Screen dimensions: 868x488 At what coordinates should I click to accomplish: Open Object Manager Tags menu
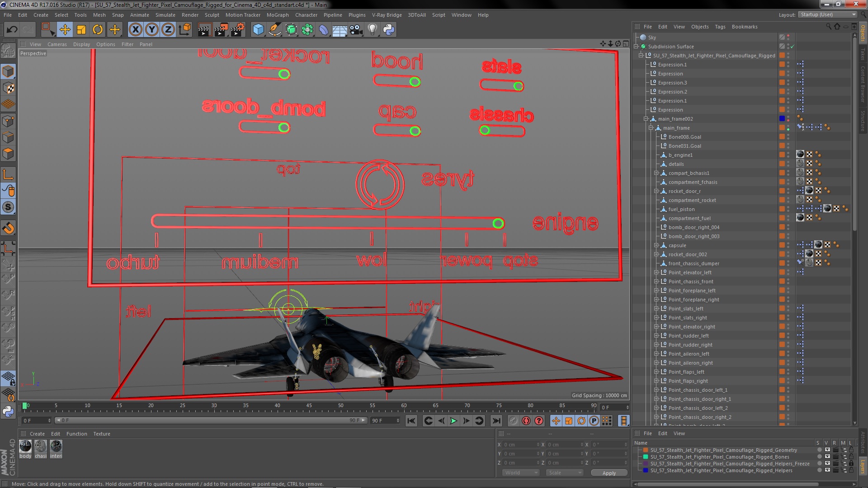(x=720, y=27)
